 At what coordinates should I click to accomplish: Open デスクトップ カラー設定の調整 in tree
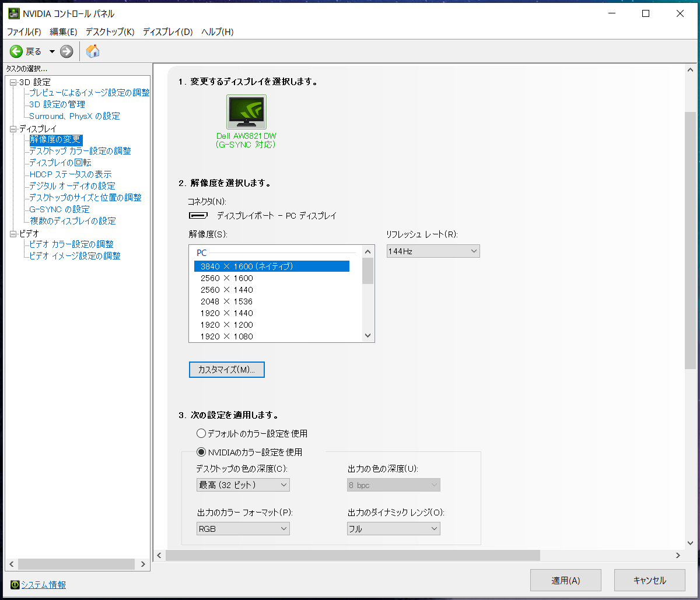tap(80, 151)
